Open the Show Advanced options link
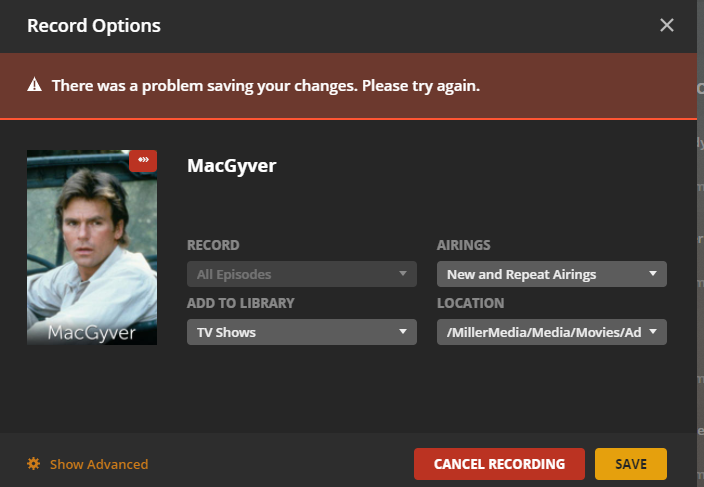Image resolution: width=704 pixels, height=487 pixels. point(99,464)
